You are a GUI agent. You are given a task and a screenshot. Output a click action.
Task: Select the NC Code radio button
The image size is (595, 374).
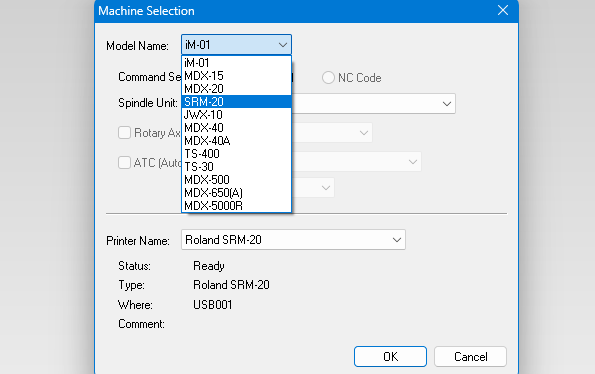tap(328, 78)
